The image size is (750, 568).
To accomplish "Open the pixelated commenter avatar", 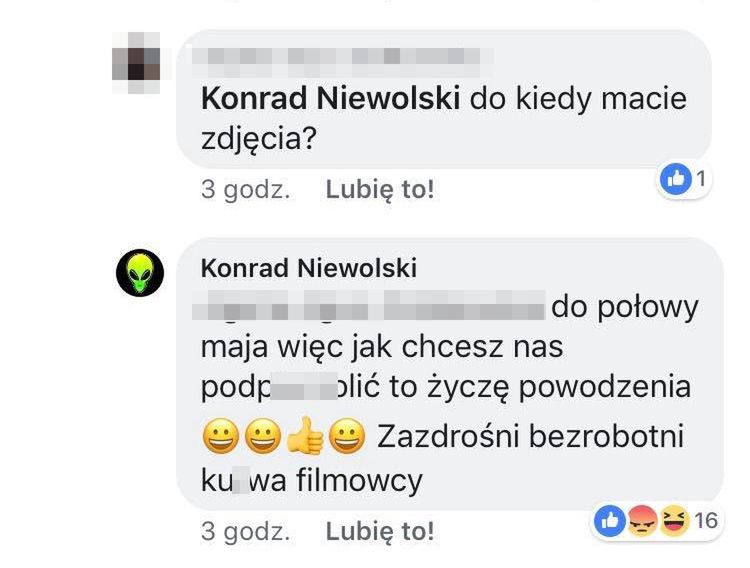I will [x=136, y=63].
